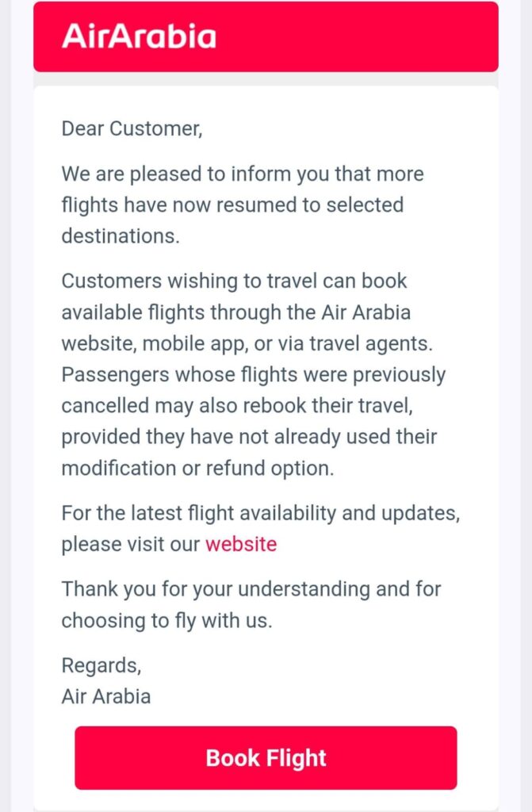Click the 'We are pleased to inform' line
This screenshot has height=812, width=532.
click(243, 174)
